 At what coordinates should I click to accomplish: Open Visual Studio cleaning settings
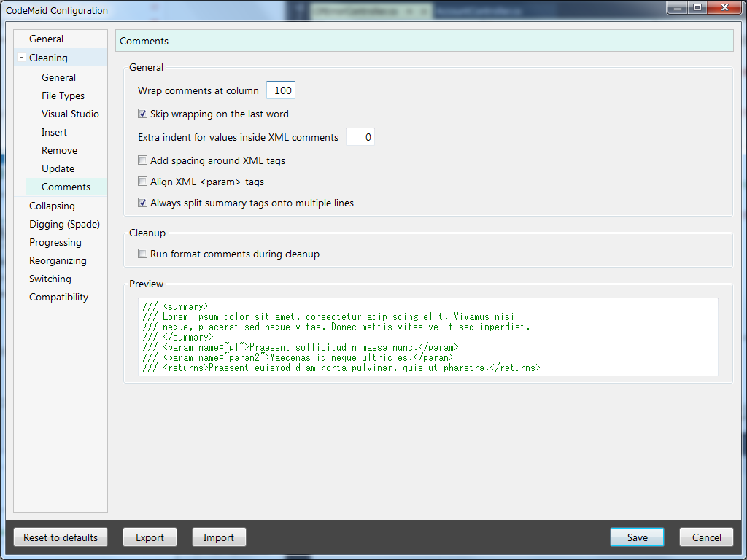tap(70, 114)
